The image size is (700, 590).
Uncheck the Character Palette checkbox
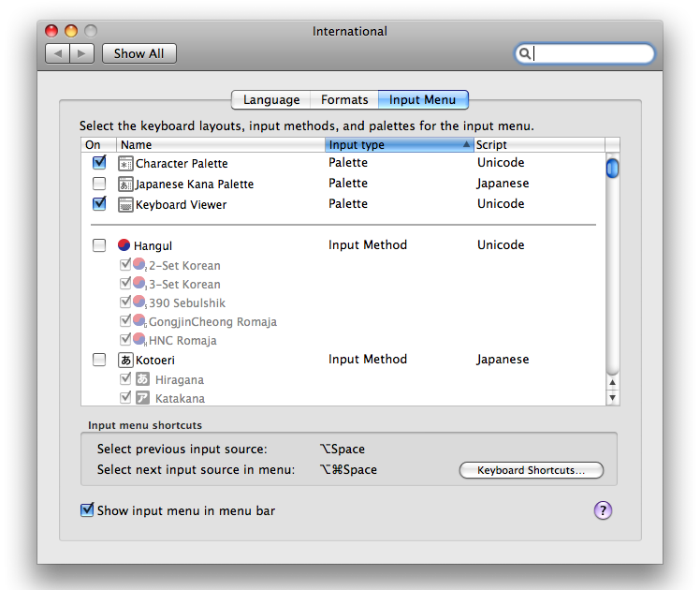99,162
